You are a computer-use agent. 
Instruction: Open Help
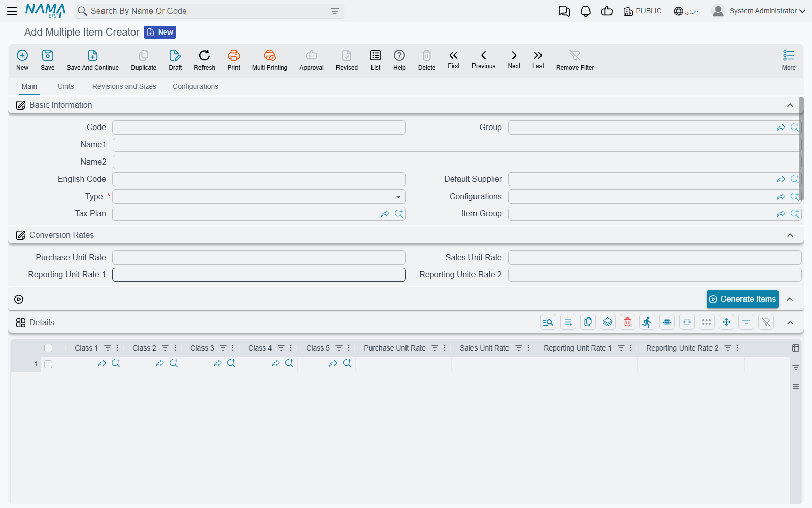click(399, 60)
